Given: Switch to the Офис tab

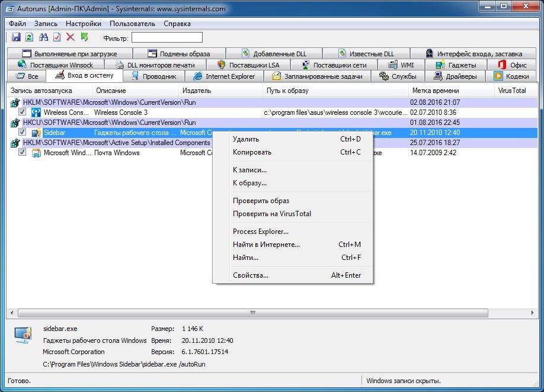Looking at the screenshot, I should click(x=513, y=65).
